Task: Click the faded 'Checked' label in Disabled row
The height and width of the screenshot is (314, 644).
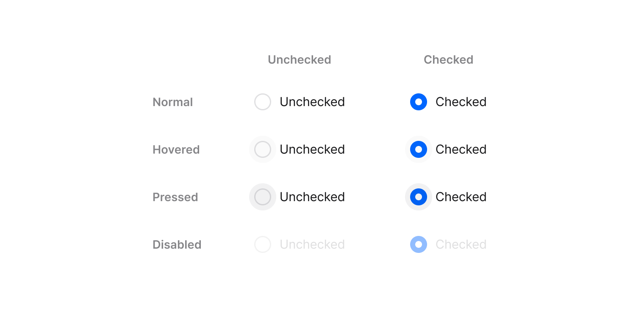Action: [x=461, y=244]
